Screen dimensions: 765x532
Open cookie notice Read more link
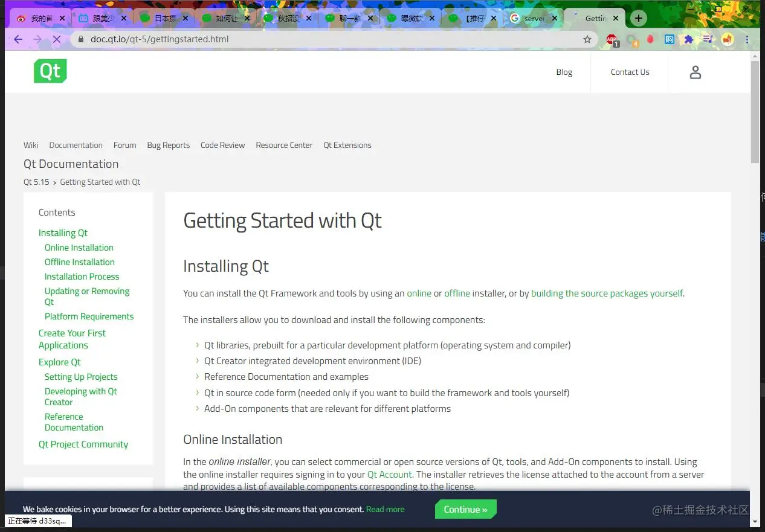[385, 509]
